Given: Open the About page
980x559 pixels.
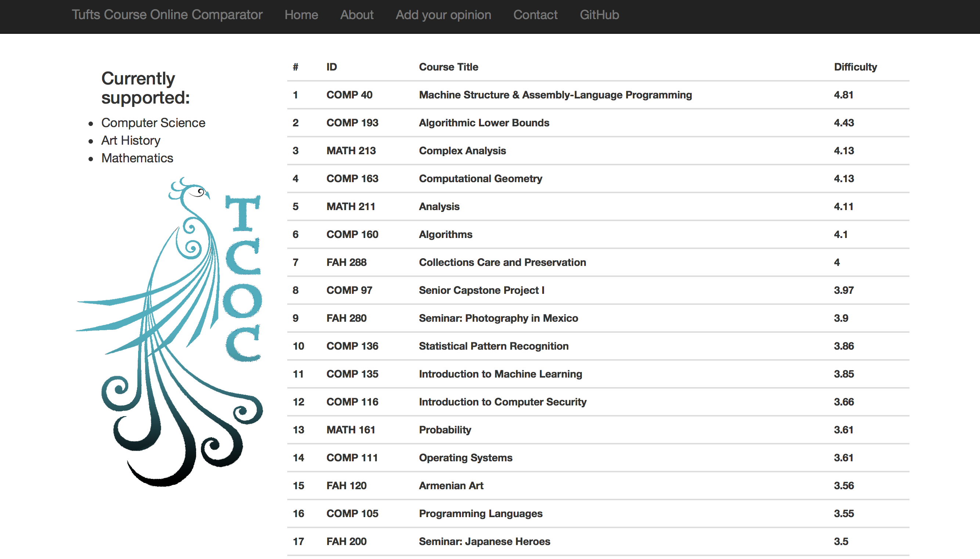Looking at the screenshot, I should click(356, 15).
